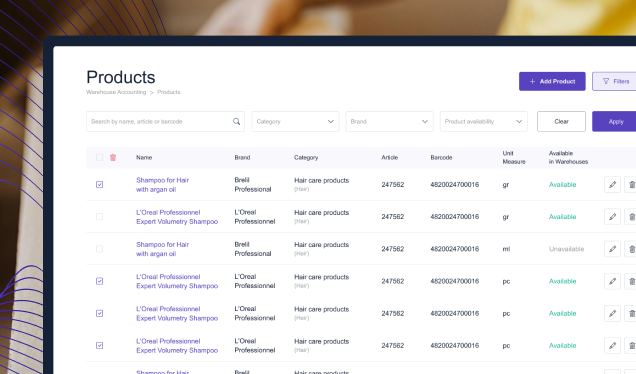This screenshot has height=374, width=636.
Task: Click the Clear filters button
Action: click(561, 121)
